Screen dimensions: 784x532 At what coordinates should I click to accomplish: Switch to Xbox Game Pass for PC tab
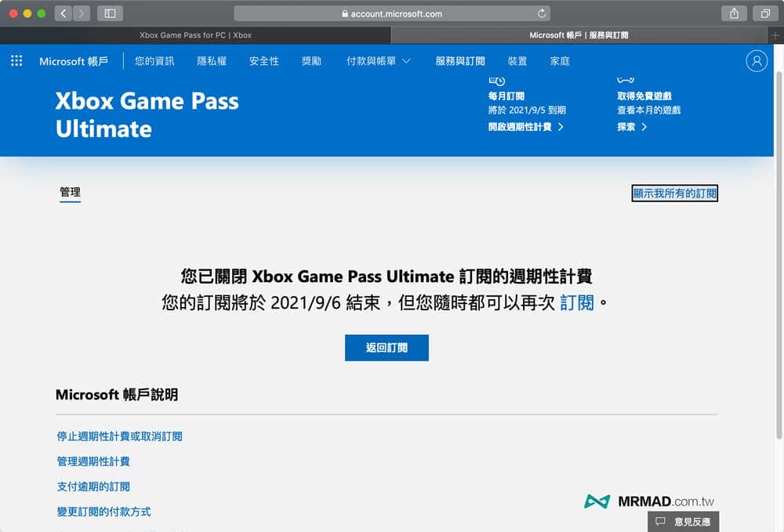[x=195, y=35]
